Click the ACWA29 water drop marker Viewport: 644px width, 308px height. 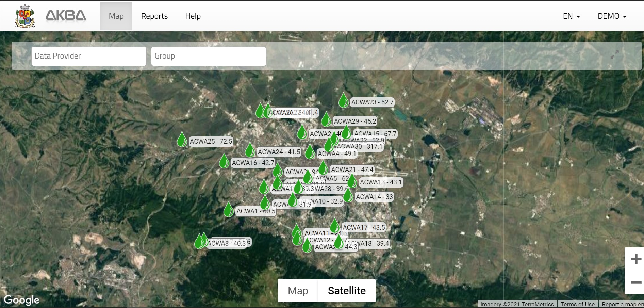click(326, 120)
